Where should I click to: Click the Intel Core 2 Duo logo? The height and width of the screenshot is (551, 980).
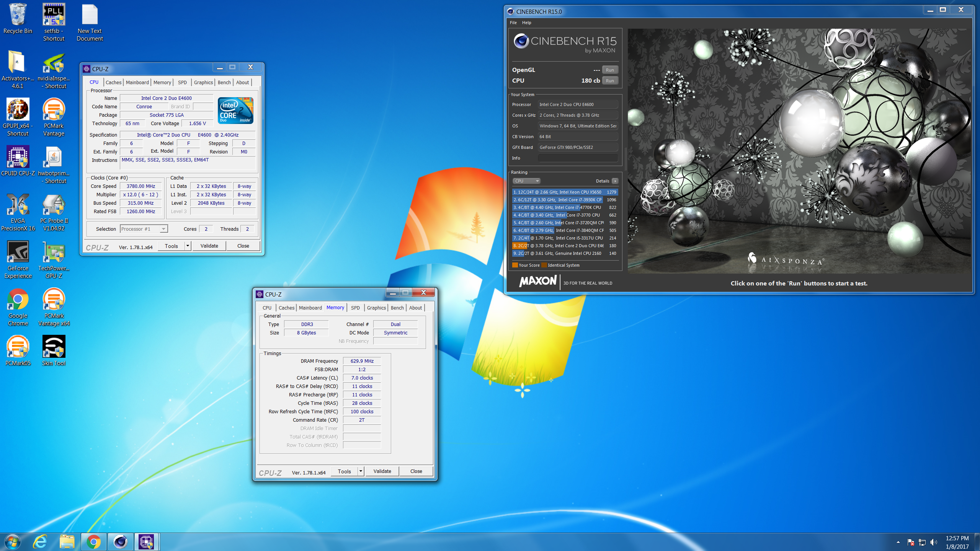(x=235, y=111)
